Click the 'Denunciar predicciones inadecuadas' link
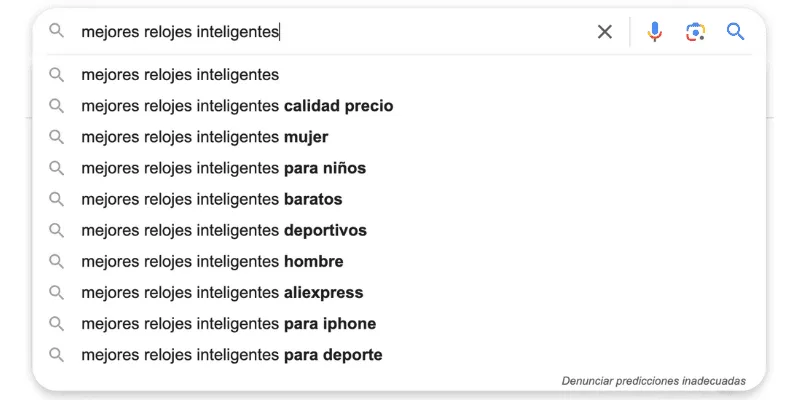Image resolution: width=800 pixels, height=400 pixels. coord(653,381)
